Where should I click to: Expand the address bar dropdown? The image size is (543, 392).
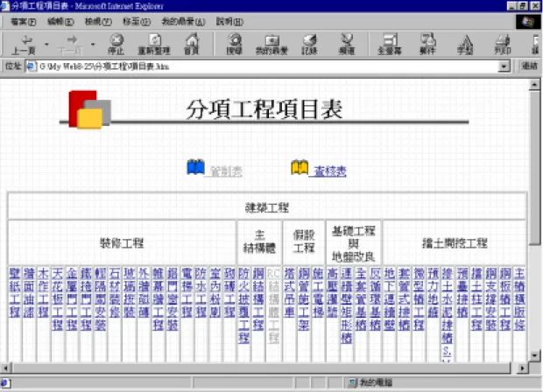coord(504,66)
